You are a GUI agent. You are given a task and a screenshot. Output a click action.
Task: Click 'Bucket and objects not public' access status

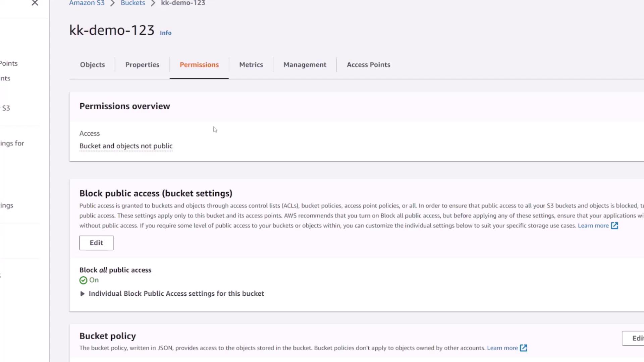[x=126, y=146]
